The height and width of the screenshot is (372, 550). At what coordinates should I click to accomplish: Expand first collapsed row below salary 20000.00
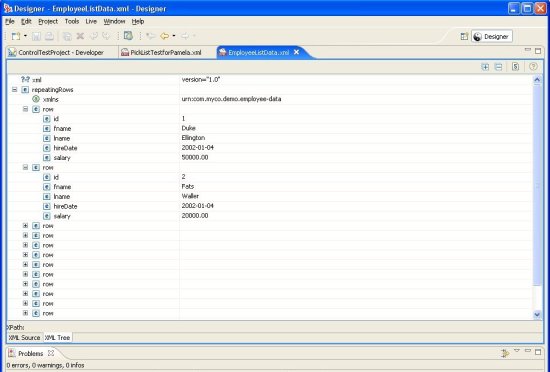click(x=25, y=226)
